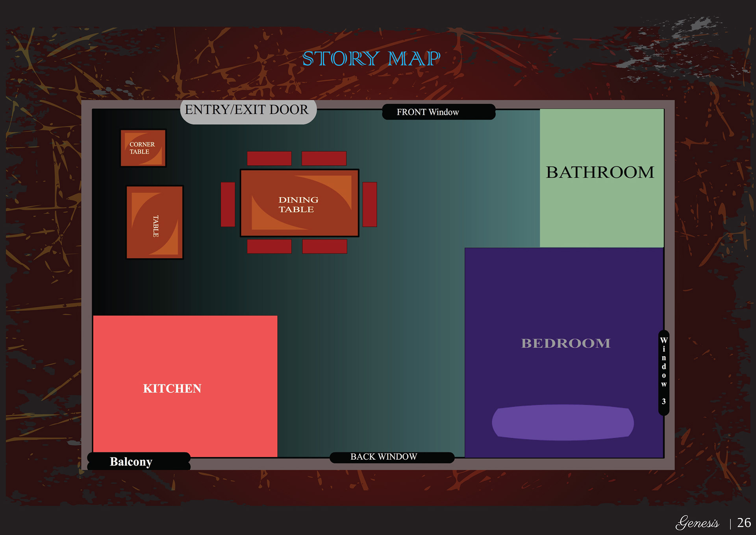
Task: Select the purple bed shape
Action: [x=563, y=423]
